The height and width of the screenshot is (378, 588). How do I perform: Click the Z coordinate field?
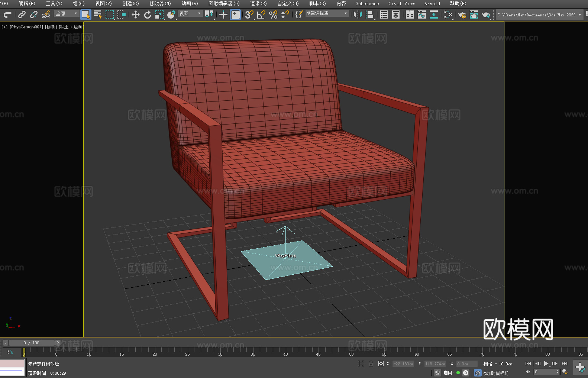[467, 364]
